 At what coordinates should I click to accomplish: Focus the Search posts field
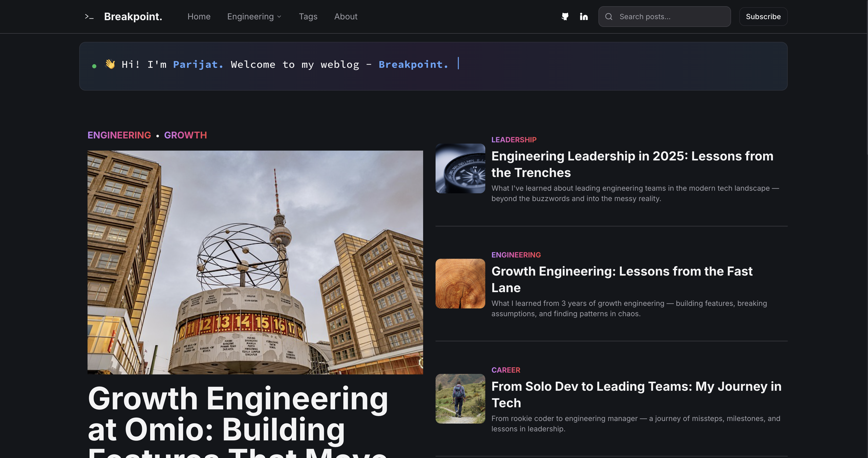tap(664, 17)
